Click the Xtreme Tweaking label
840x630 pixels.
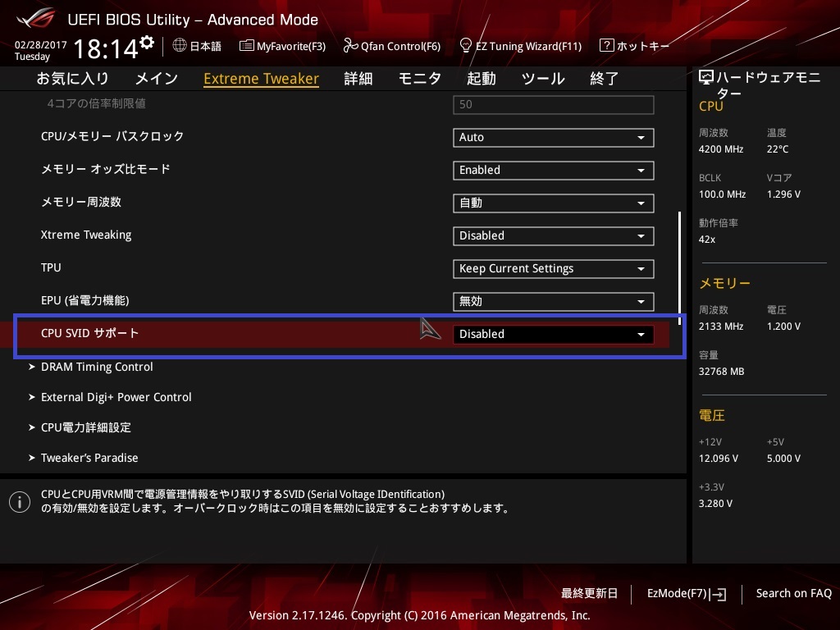pyautogui.click(x=86, y=235)
